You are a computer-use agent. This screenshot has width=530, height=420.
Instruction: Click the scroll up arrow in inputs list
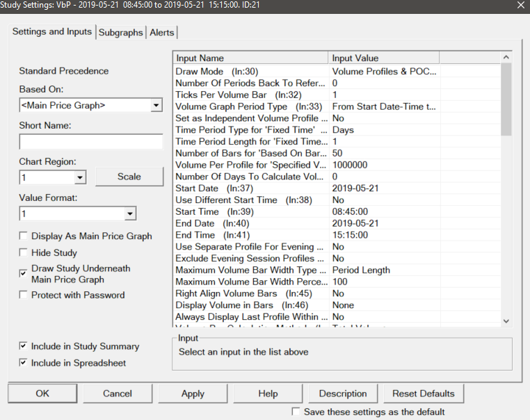[506, 58]
